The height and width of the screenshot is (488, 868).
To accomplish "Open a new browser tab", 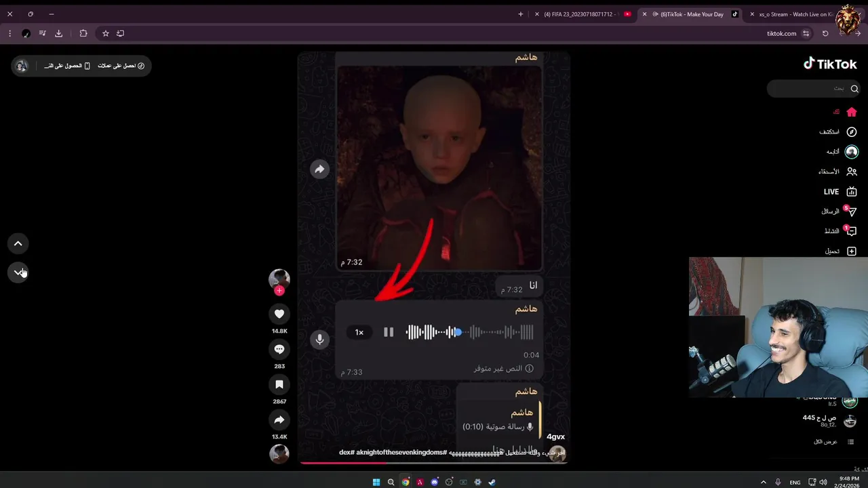I will pyautogui.click(x=521, y=14).
